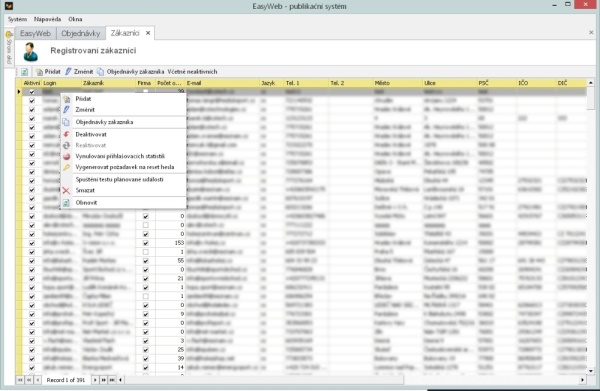The width and height of the screenshot is (600, 391).
Task: Click the Změnit toolbar button
Action: pyautogui.click(x=79, y=72)
